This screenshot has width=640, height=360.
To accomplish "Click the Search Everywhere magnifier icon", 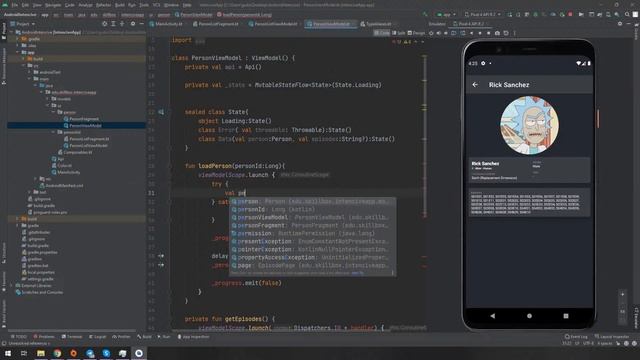I will click(627, 14).
